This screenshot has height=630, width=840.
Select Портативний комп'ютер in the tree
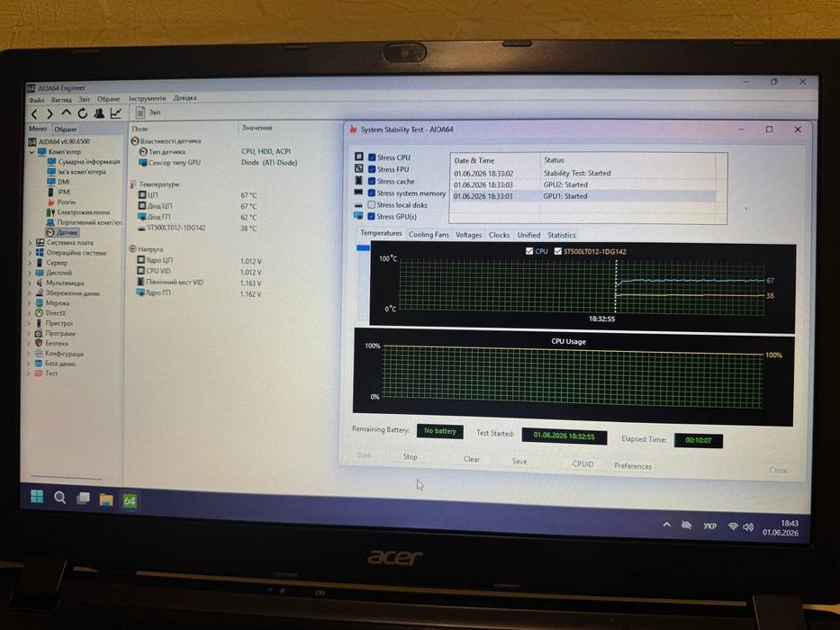[89, 222]
